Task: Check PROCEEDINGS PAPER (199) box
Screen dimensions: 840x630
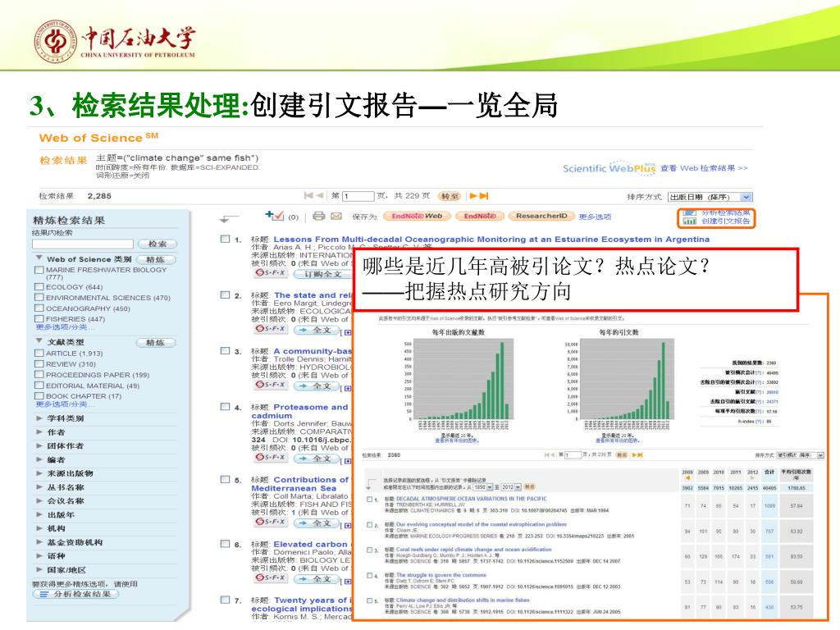Action: click(39, 374)
